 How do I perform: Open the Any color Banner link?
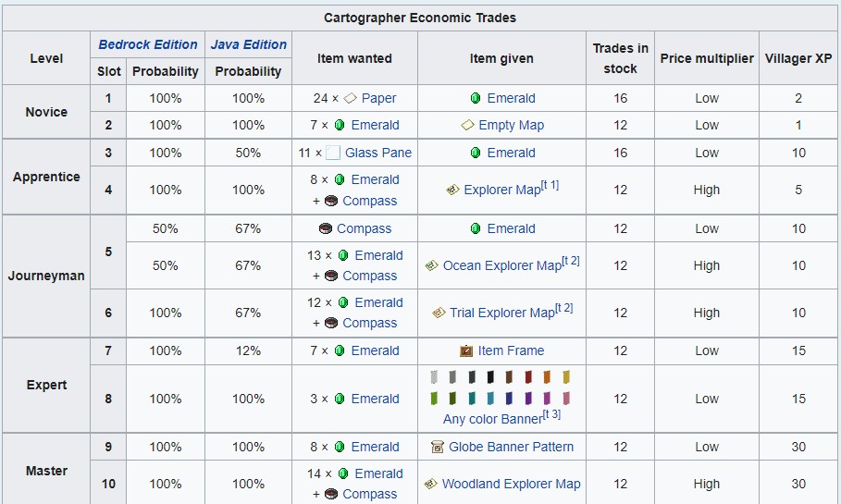click(492, 419)
